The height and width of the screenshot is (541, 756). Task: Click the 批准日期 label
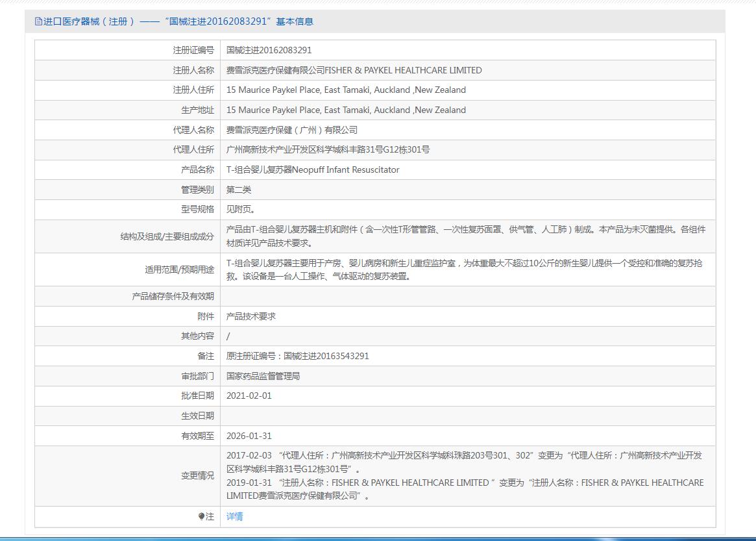click(197, 396)
